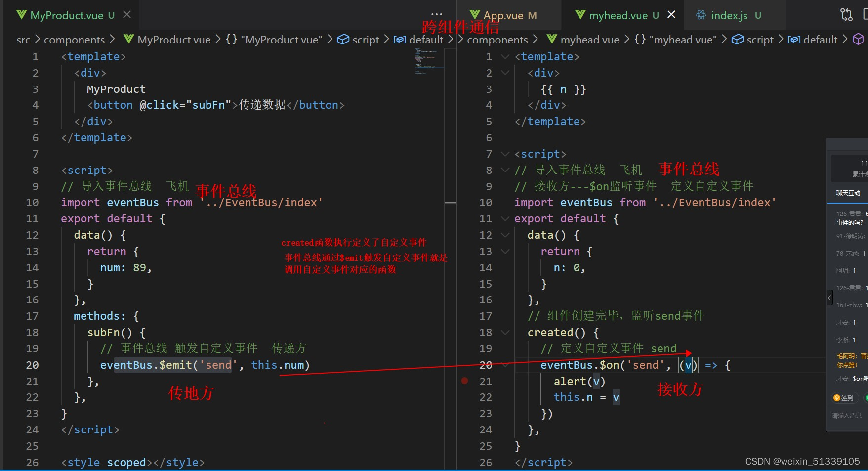Click the myhead.vue file breadcrumb

tap(583, 40)
